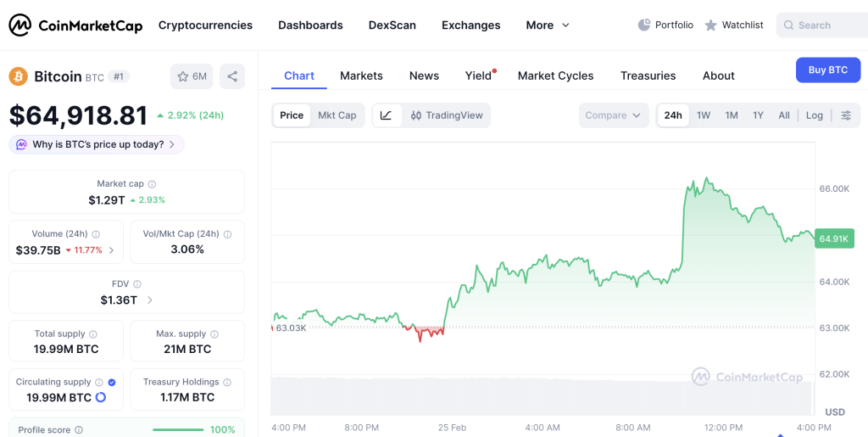Click the Max. supply info icon

pos(214,334)
